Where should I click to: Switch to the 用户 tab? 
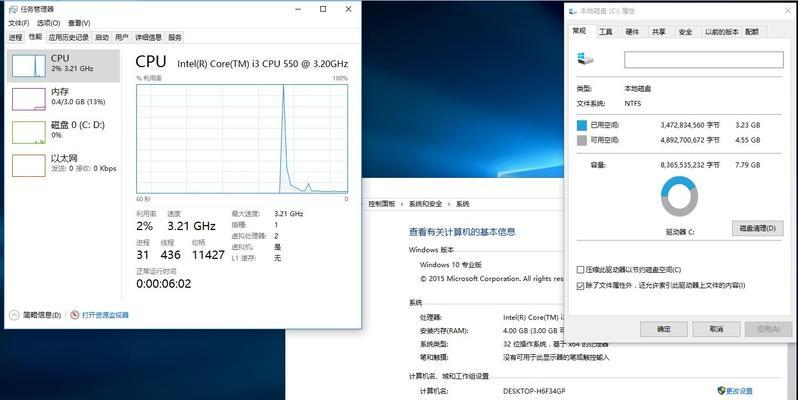(122, 37)
